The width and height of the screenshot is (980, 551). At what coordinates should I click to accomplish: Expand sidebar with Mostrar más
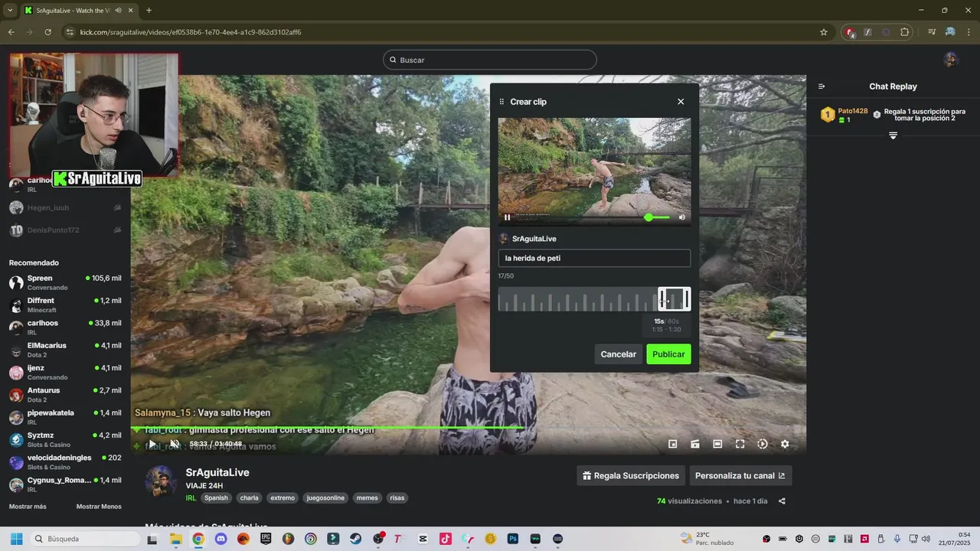point(28,507)
